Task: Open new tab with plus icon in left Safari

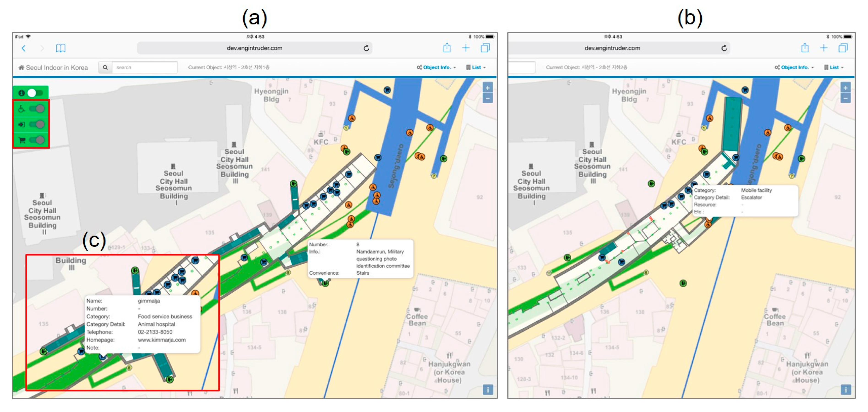Action: [x=466, y=48]
